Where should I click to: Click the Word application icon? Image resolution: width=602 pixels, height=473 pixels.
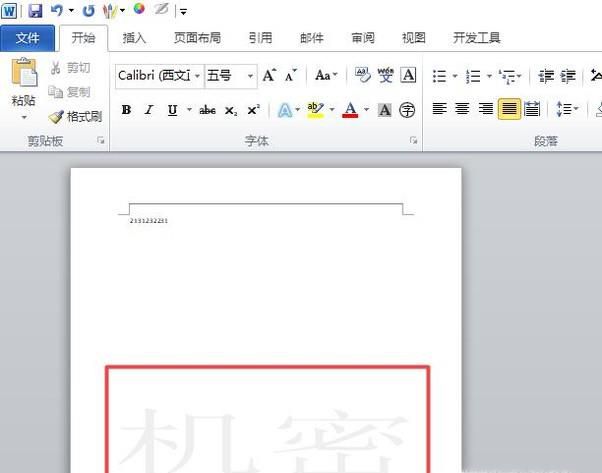[x=9, y=11]
